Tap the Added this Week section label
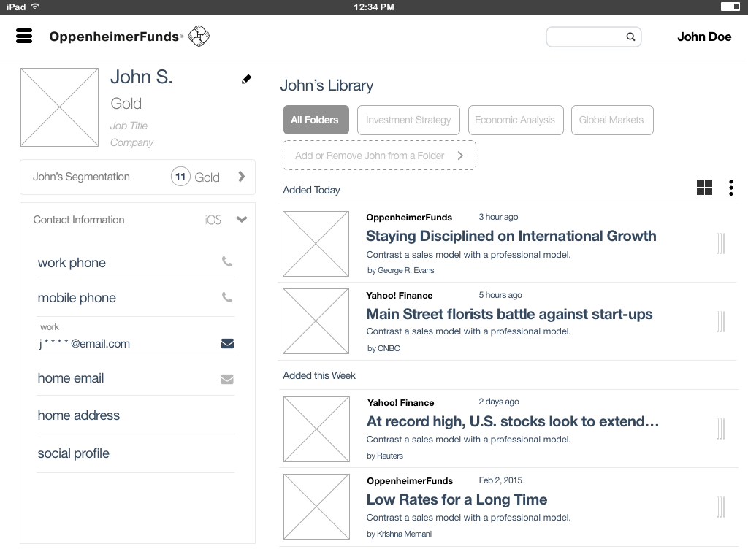 tap(319, 375)
